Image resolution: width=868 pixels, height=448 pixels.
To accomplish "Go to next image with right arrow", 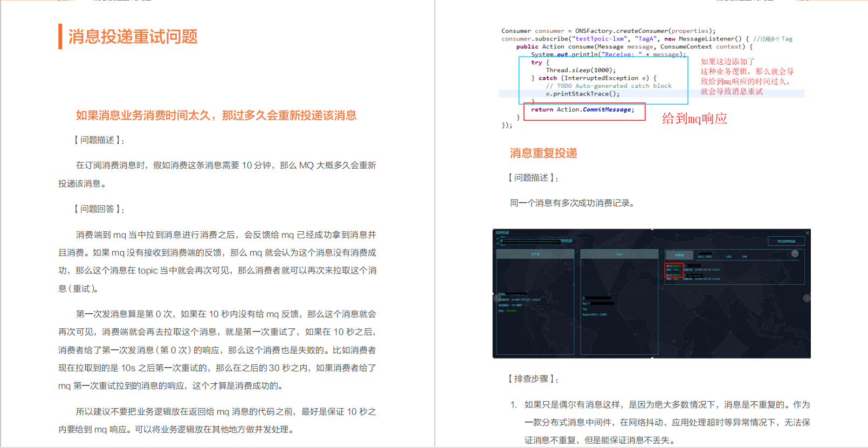I will click(x=807, y=298).
